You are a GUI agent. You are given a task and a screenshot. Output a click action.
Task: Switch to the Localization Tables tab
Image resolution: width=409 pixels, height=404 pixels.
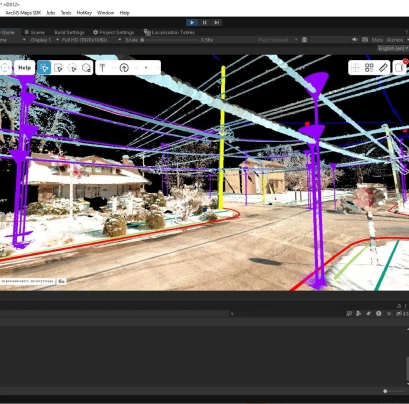pyautogui.click(x=169, y=32)
